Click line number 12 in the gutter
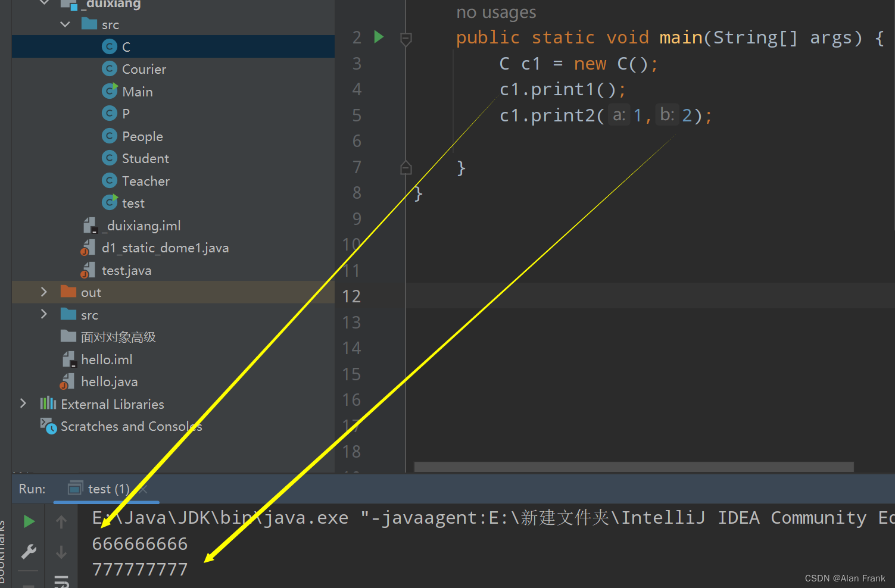The image size is (895, 588). click(x=351, y=296)
